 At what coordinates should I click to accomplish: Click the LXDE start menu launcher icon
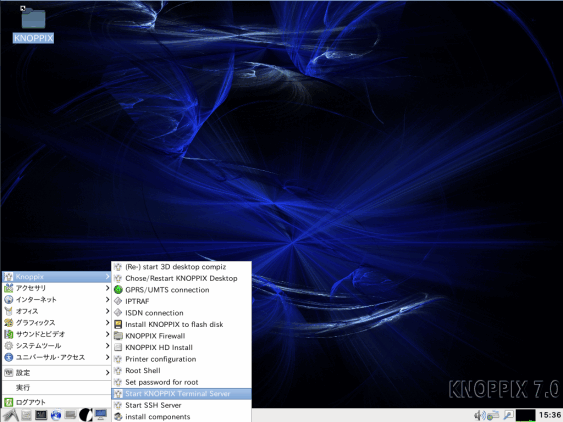click(10, 415)
